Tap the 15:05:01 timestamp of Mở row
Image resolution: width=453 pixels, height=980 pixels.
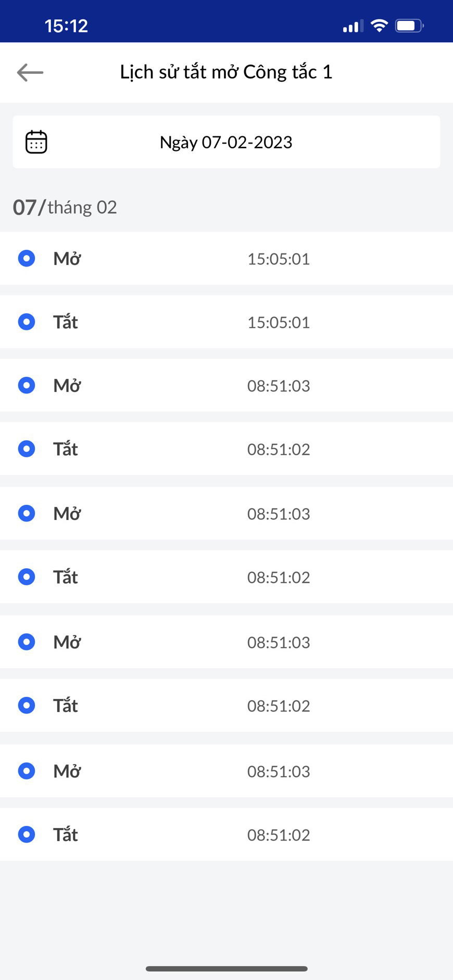tap(279, 259)
